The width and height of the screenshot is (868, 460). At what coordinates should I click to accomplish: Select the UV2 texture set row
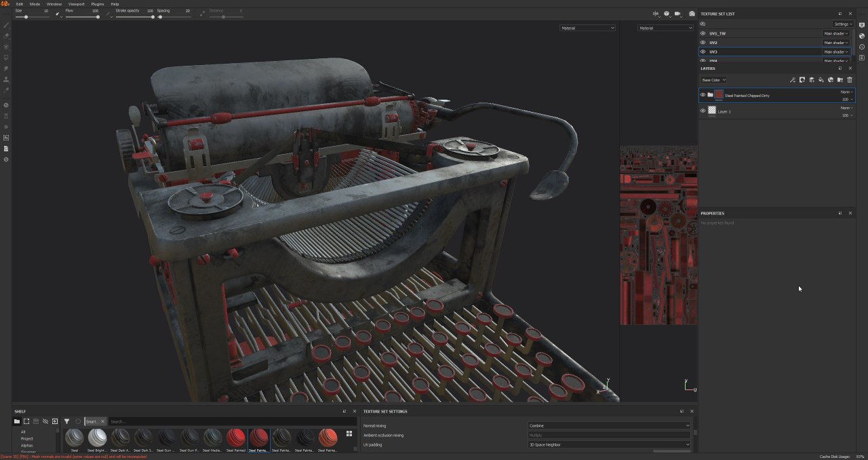(776, 43)
